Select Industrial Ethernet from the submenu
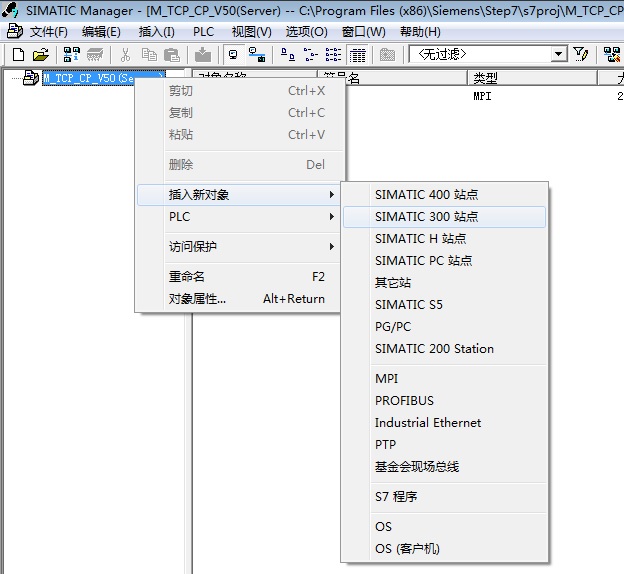The height and width of the screenshot is (574, 624). (444, 423)
